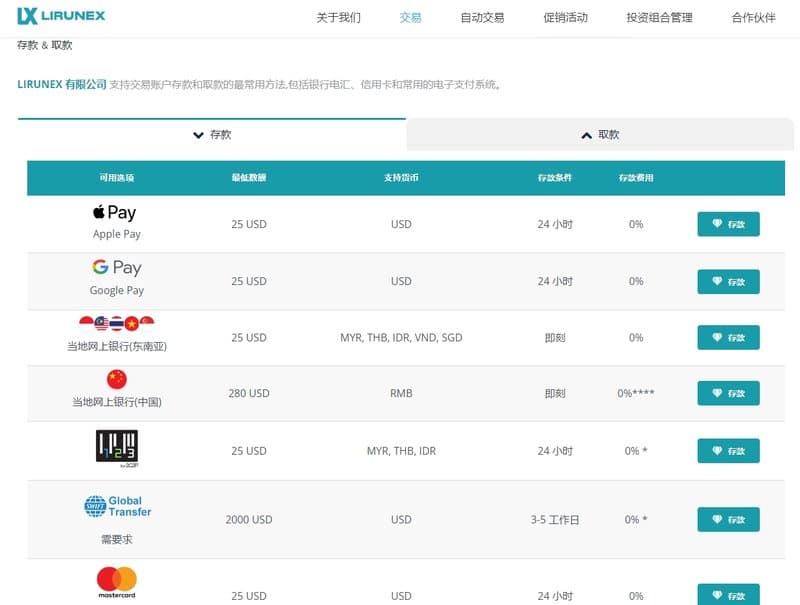The image size is (800, 605).
Task: Click 存款 button for Apple Pay
Action: click(728, 224)
